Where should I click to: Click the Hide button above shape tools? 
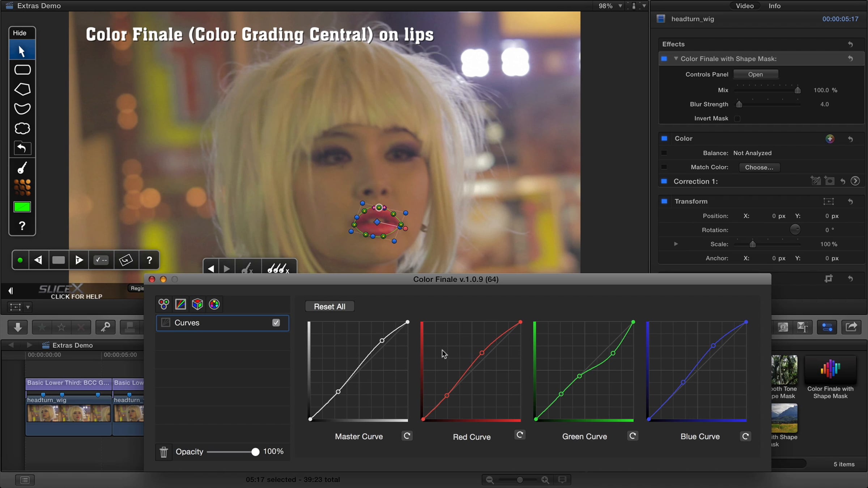(20, 33)
